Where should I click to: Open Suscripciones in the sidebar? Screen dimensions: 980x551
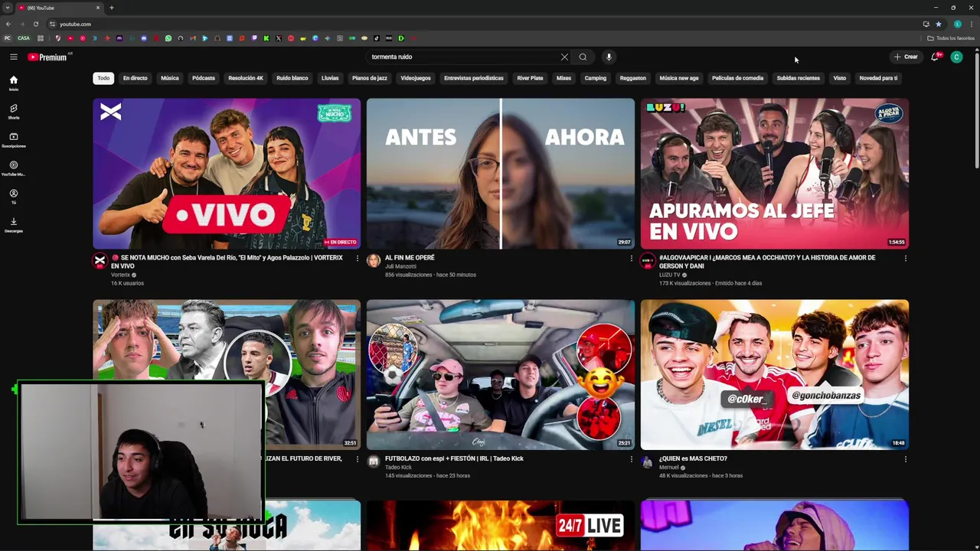pos(13,140)
